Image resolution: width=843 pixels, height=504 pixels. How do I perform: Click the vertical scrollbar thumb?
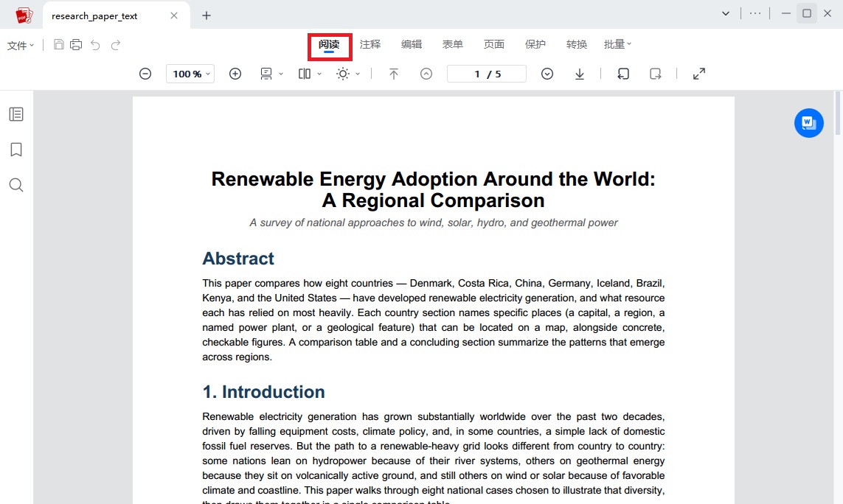point(837,113)
